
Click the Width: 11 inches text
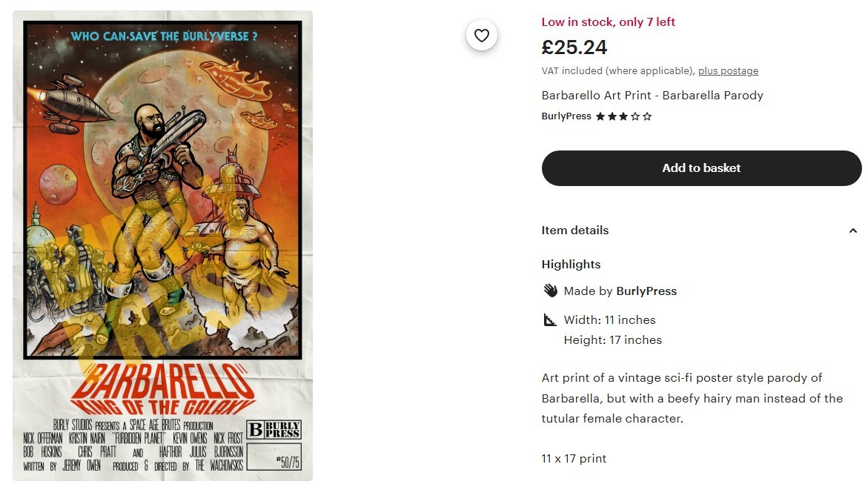coord(609,320)
